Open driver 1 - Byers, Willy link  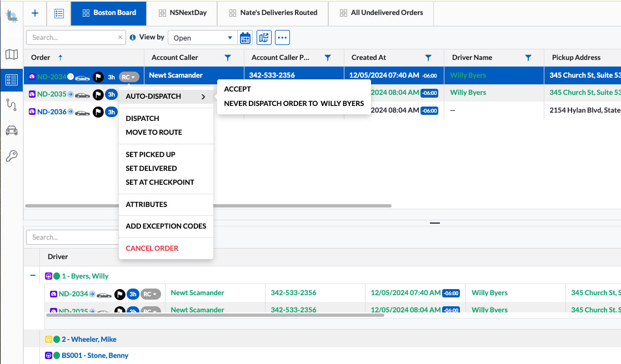(85, 276)
